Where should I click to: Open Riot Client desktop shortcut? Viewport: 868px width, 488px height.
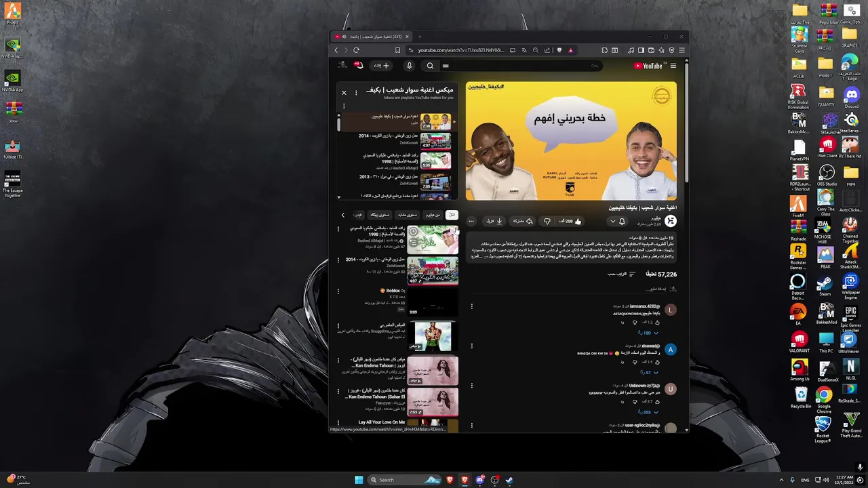(x=826, y=147)
